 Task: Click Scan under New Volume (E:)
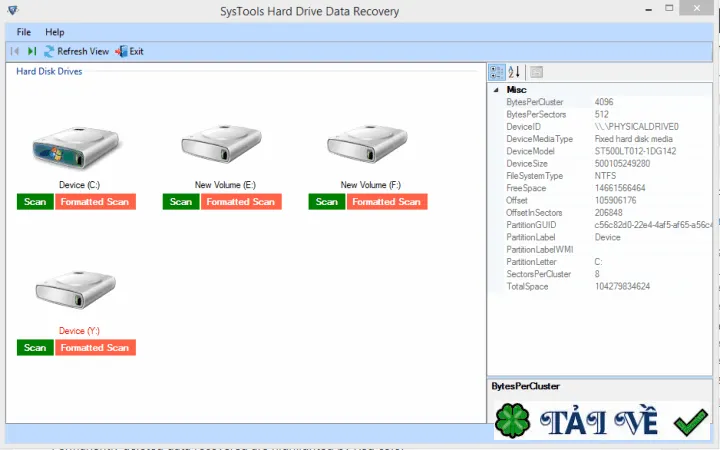[181, 202]
